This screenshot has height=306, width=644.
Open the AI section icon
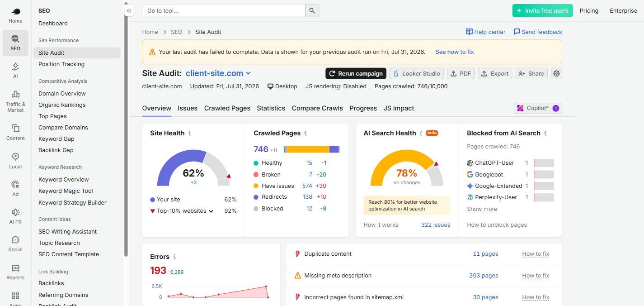[15, 67]
